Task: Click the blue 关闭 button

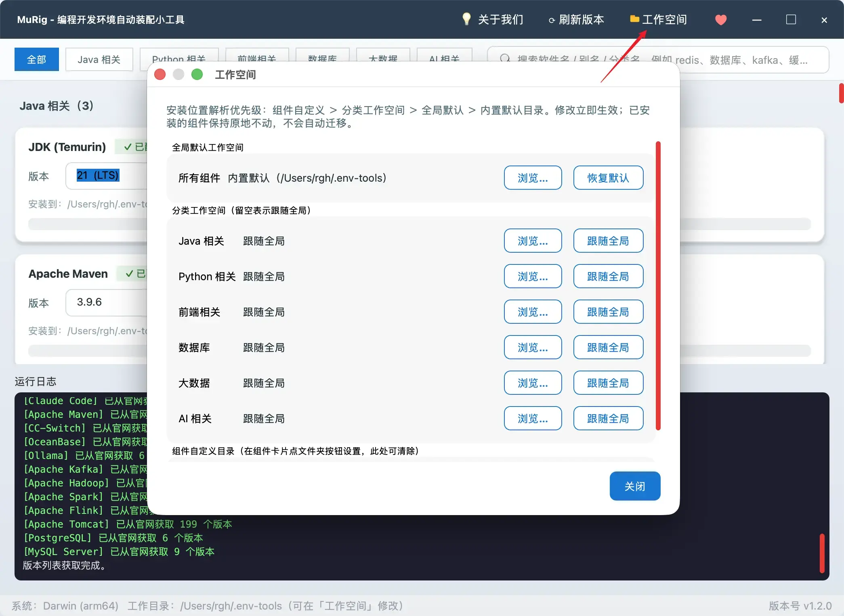Action: click(635, 486)
